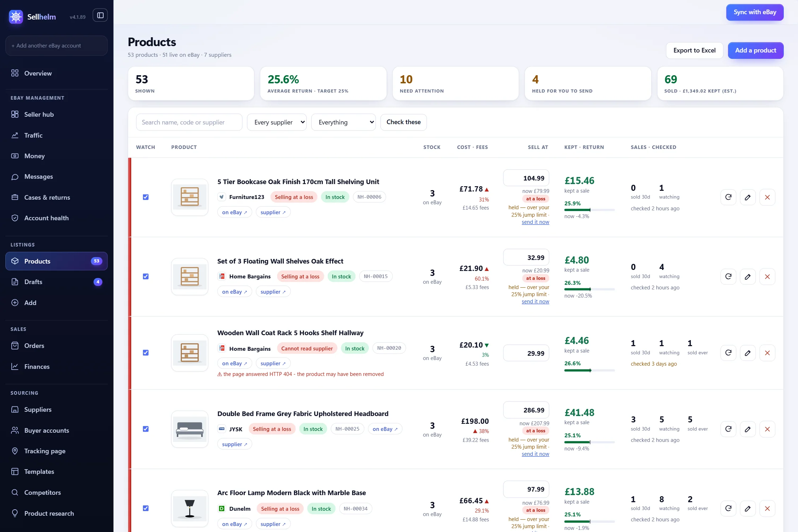Image resolution: width=798 pixels, height=532 pixels.
Task: Edit the Double Bed Frame product
Action: tap(748, 429)
